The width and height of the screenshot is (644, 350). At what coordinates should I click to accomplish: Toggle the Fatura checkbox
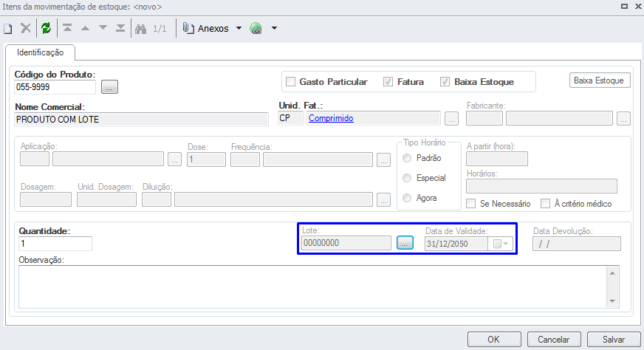388,82
